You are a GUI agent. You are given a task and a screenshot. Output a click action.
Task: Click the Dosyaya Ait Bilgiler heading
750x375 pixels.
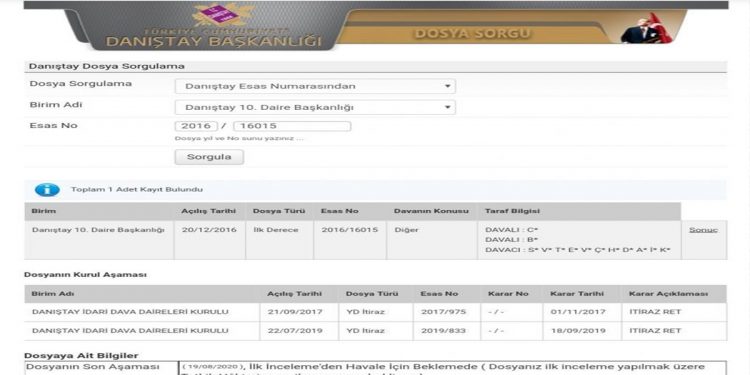(81, 356)
